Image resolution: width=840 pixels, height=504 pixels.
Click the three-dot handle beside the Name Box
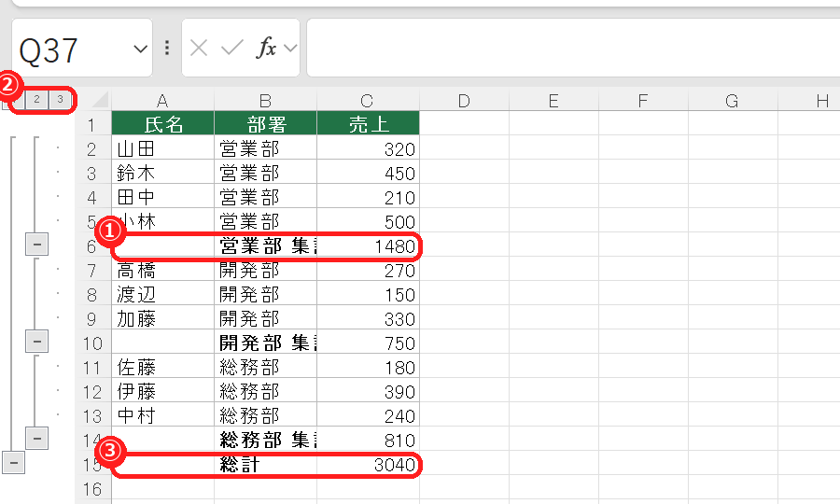(x=167, y=49)
